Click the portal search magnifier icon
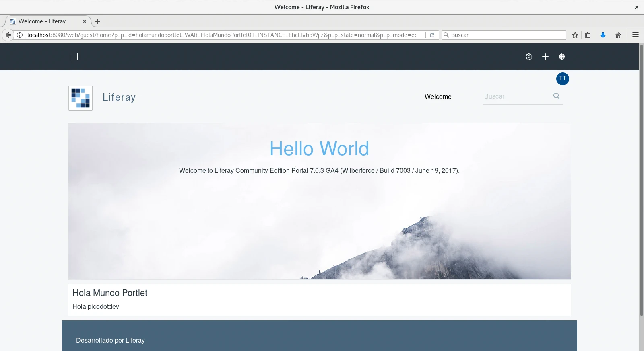This screenshot has height=351, width=644. tap(557, 96)
